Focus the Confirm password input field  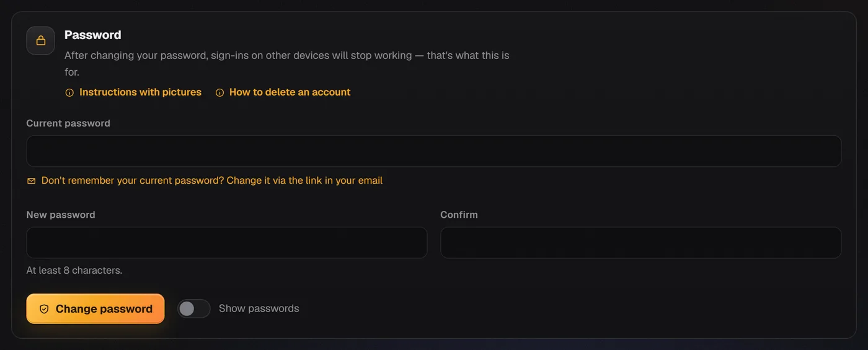pyautogui.click(x=641, y=243)
